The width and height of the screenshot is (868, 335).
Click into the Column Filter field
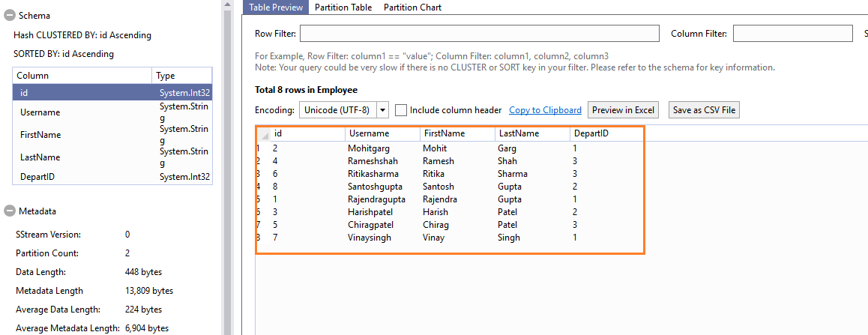[x=792, y=34]
